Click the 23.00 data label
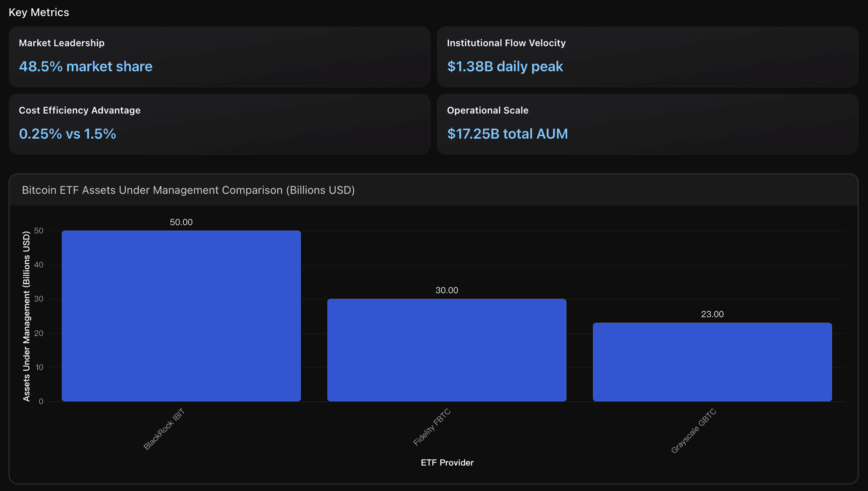This screenshot has width=868, height=491. (712, 314)
